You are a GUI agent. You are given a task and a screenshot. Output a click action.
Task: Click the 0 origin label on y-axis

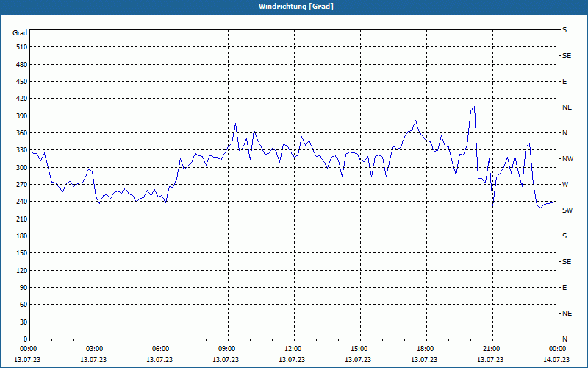(x=25, y=339)
